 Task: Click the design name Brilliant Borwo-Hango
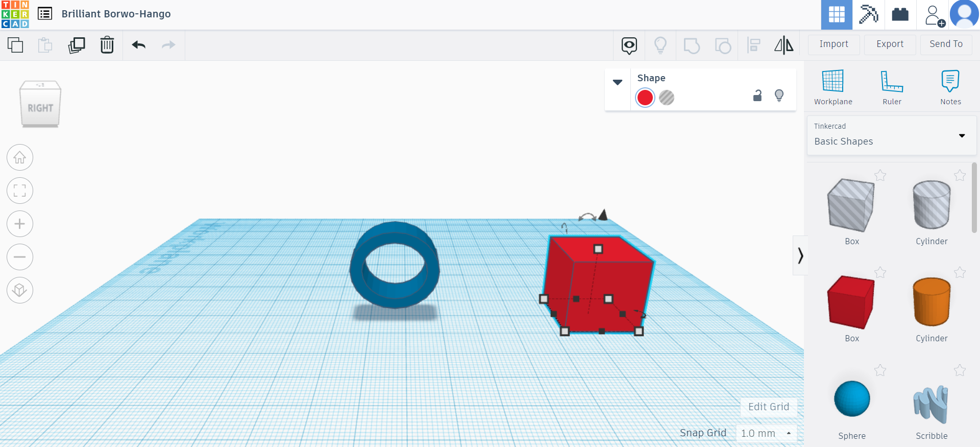tap(116, 14)
